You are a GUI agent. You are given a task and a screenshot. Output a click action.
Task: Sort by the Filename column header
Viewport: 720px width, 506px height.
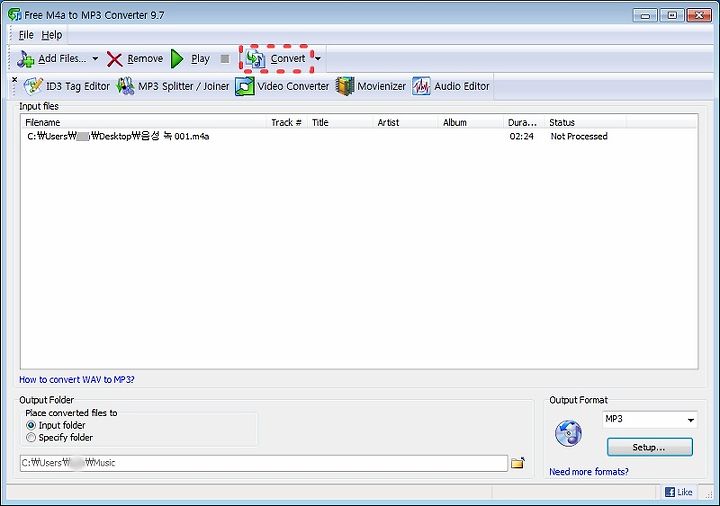tap(143, 123)
